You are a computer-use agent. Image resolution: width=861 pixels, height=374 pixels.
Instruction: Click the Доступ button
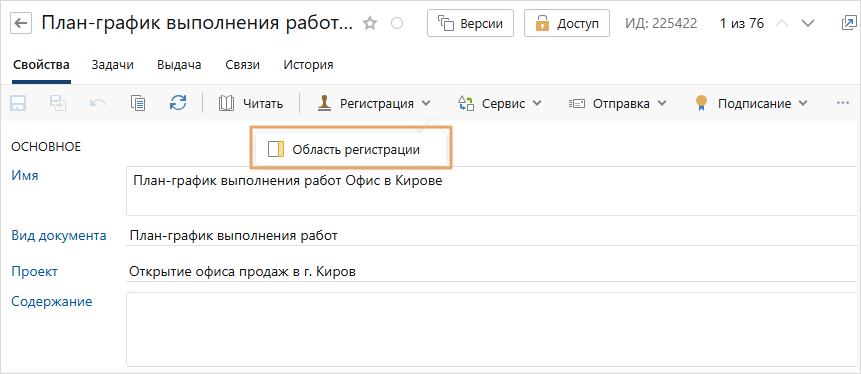click(x=567, y=24)
